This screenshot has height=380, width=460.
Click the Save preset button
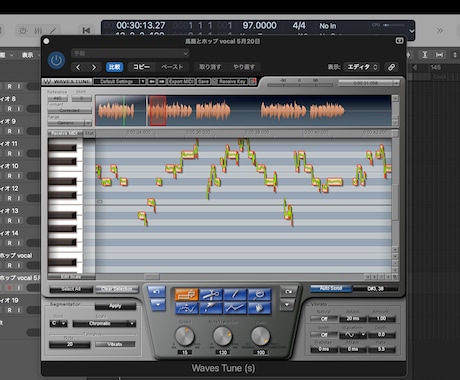[203, 81]
